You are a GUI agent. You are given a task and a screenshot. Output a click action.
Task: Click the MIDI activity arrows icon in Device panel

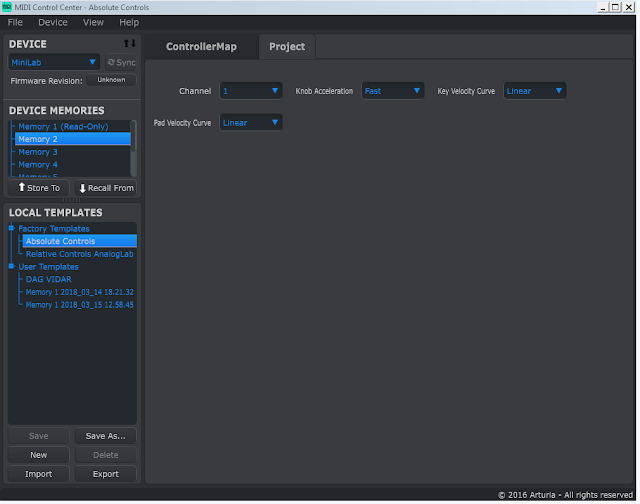click(x=130, y=43)
